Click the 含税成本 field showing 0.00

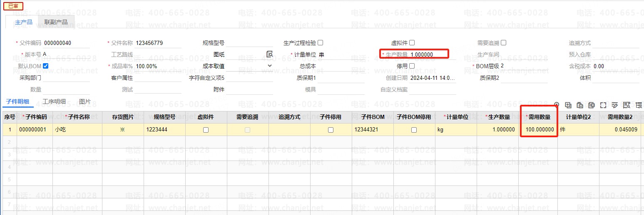click(616, 66)
